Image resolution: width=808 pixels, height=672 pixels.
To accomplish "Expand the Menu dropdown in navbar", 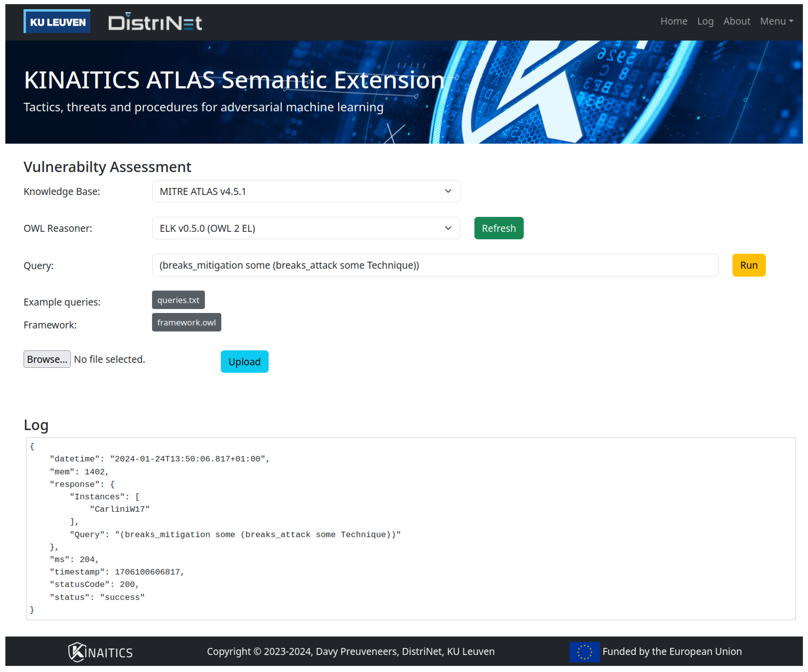I will pyautogui.click(x=776, y=21).
